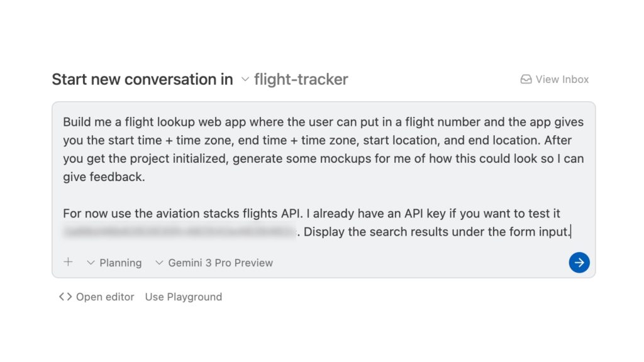Click the blurred API key text

tap(179, 232)
